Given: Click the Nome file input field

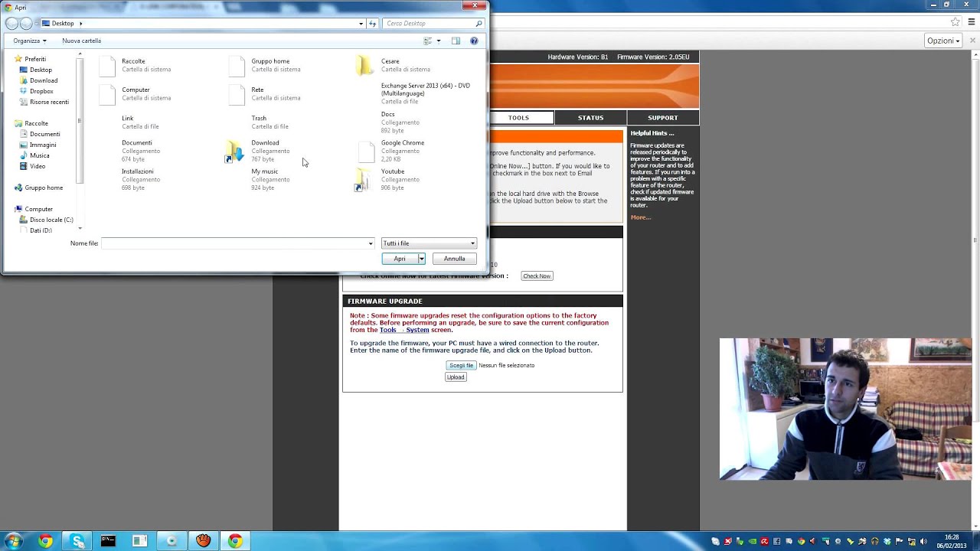Looking at the screenshot, I should (234, 243).
